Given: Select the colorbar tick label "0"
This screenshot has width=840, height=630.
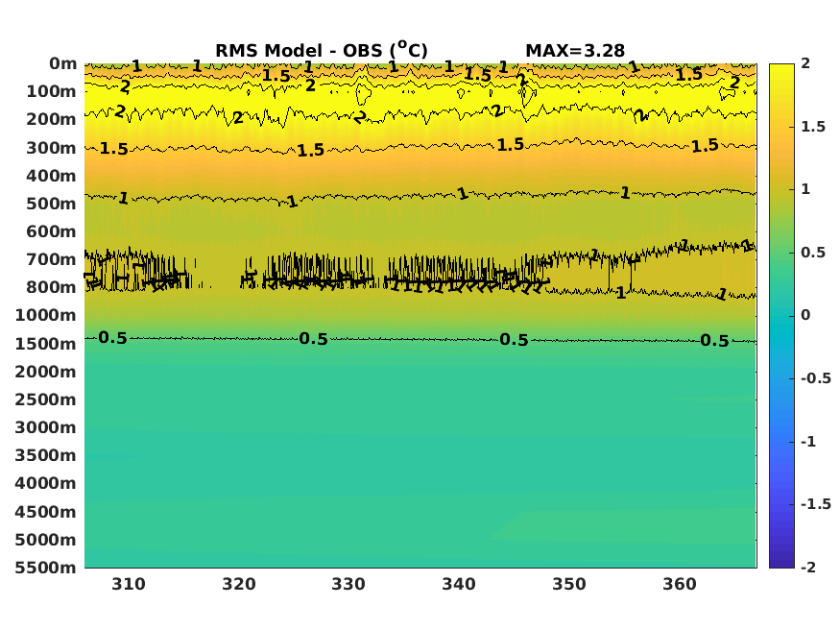Looking at the screenshot, I should 805,315.
